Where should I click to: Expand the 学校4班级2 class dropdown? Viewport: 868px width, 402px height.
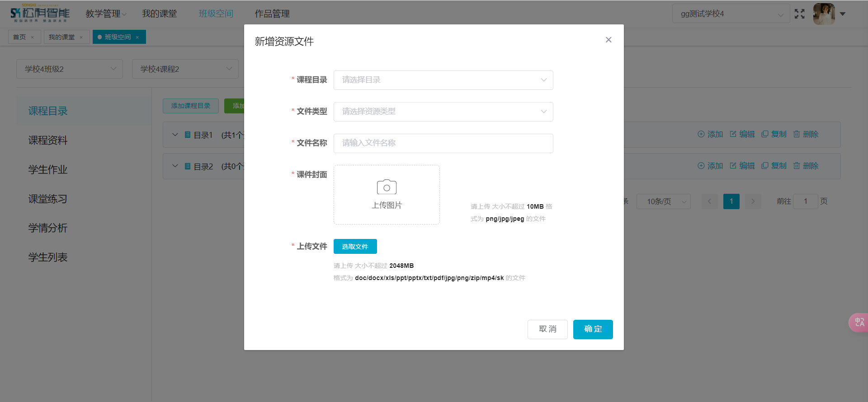[x=70, y=69]
